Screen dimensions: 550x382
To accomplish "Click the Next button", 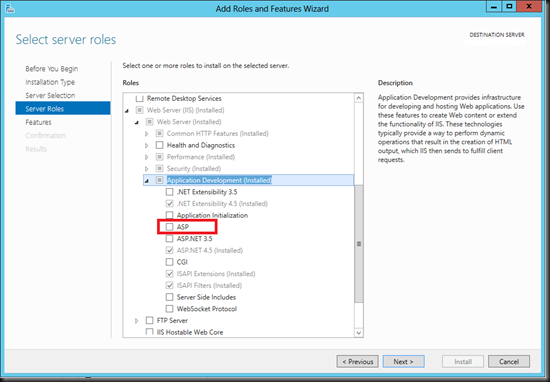I will click(x=403, y=362).
